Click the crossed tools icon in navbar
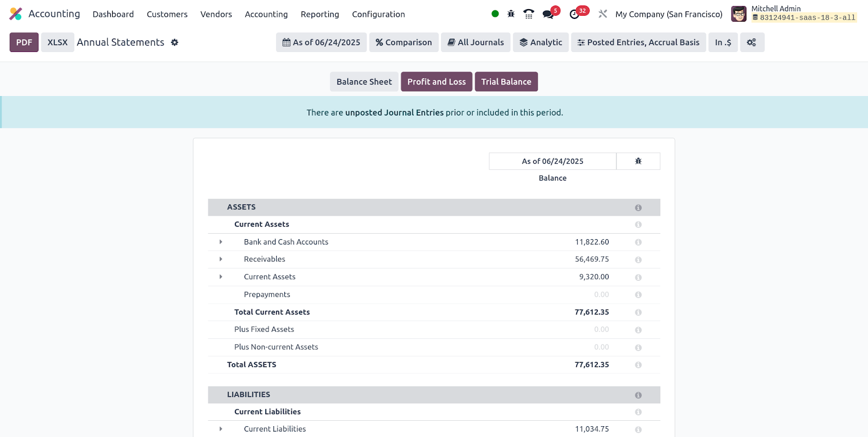 [603, 14]
